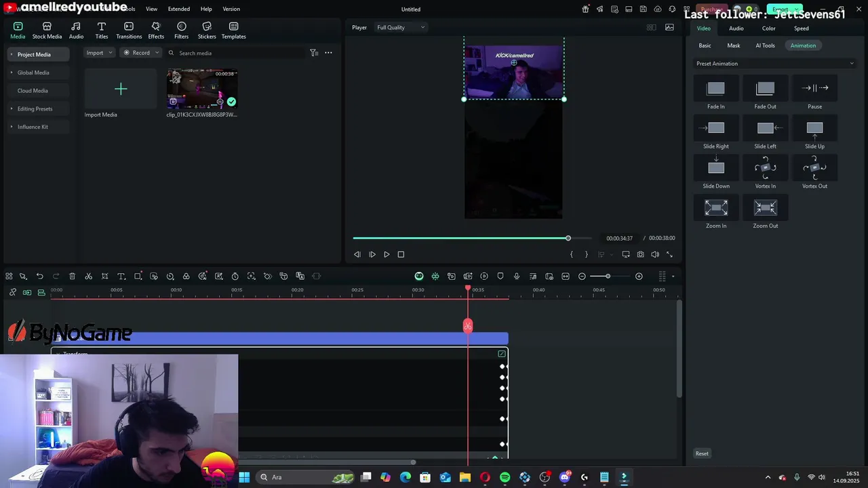This screenshot has width=868, height=488.
Task: Toggle the green AI face icon in timeline toolbar
Action: click(419, 276)
